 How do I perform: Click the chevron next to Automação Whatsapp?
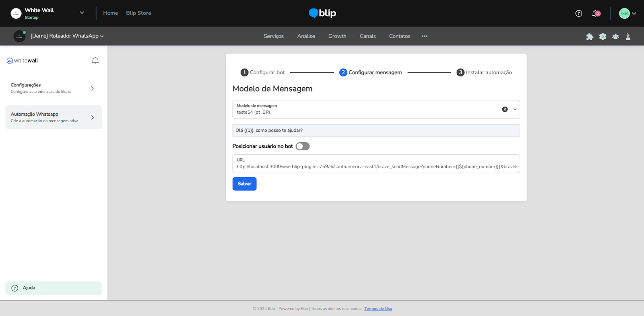(93, 117)
